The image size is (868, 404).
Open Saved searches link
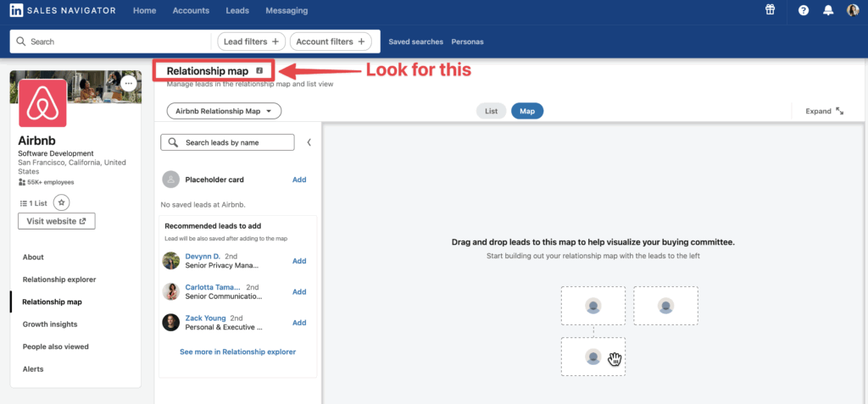[415, 42]
